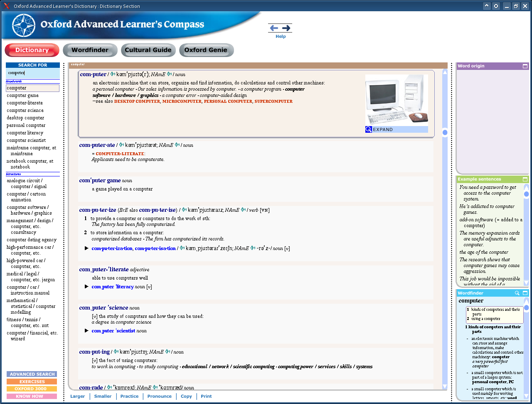
Task: Play British pronunciation of computer headword
Action: (x=113, y=74)
